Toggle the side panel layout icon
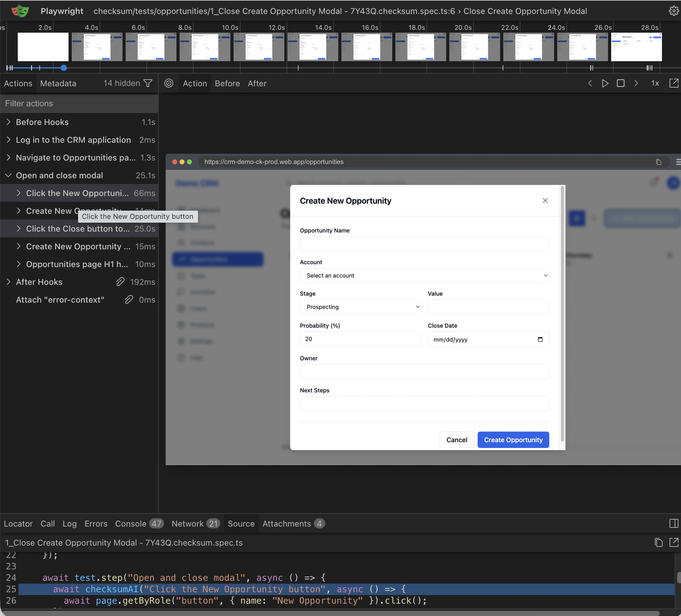This screenshot has height=616, width=681. [674, 523]
